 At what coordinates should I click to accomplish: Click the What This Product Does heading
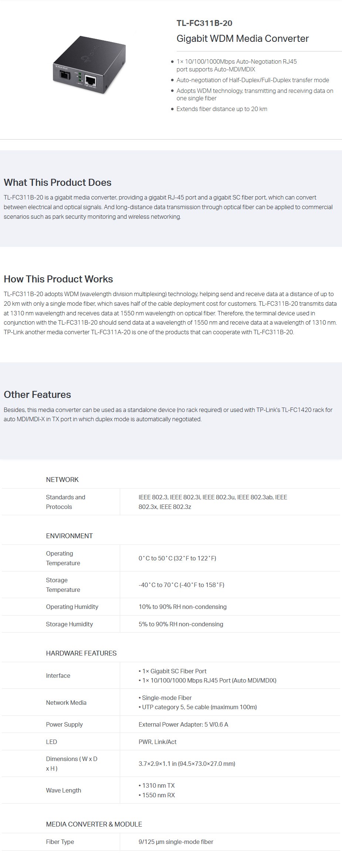tap(57, 182)
